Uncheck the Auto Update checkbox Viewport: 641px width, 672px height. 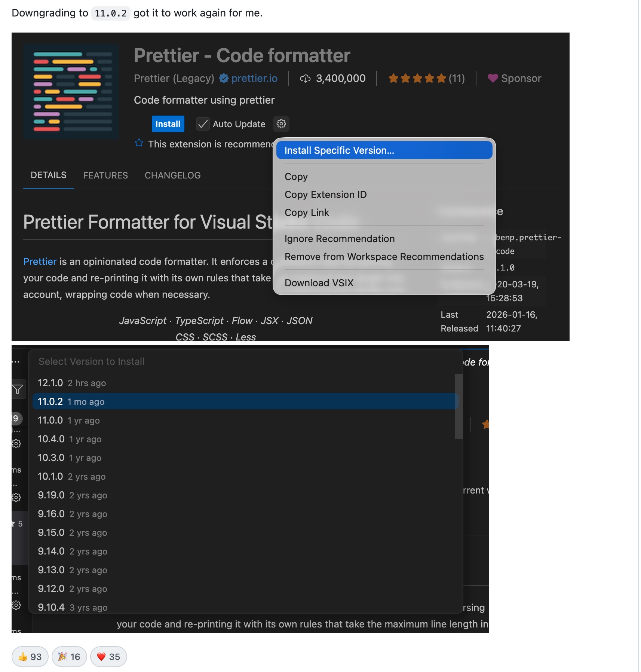pyautogui.click(x=203, y=123)
